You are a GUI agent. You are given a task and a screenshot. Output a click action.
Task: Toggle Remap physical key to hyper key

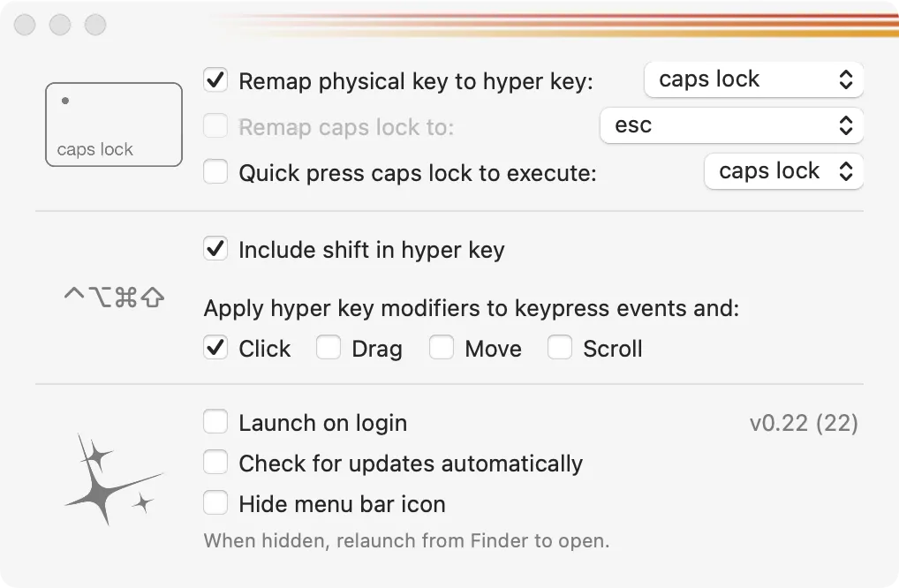click(215, 80)
